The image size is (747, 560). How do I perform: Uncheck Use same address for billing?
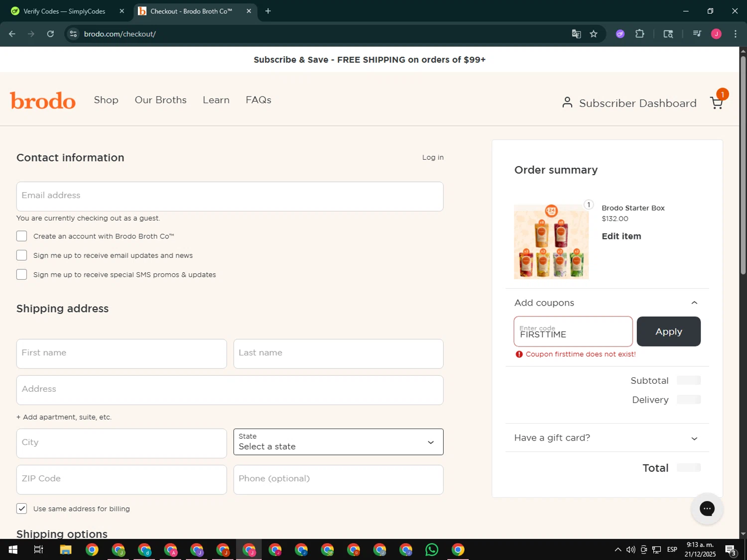pyautogui.click(x=21, y=508)
